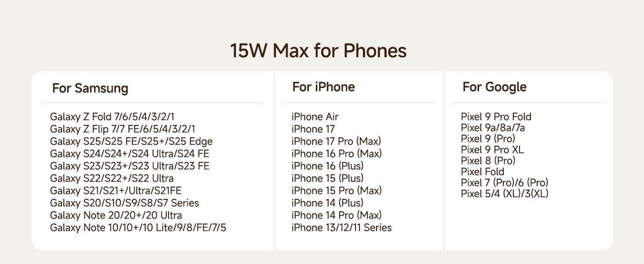Click the iPhone 14 Pro (Max) line

337,216
